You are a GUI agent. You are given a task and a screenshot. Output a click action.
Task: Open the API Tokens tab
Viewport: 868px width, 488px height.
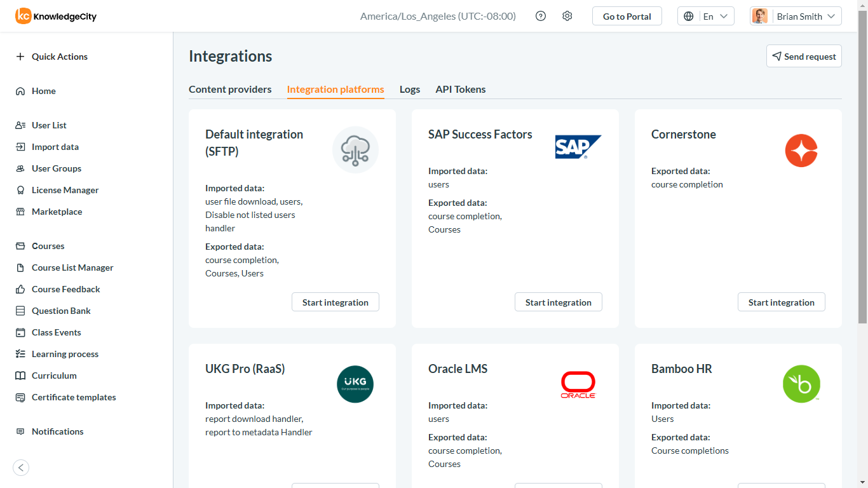tap(461, 89)
